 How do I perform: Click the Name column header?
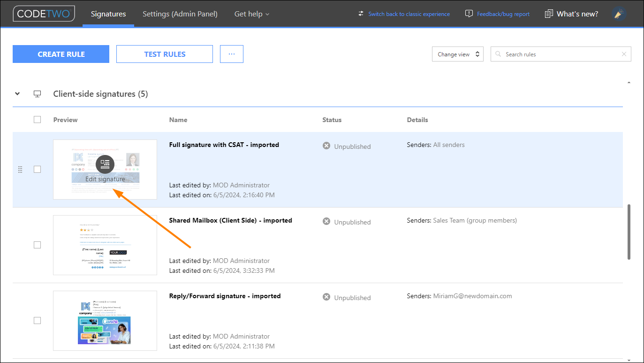pyautogui.click(x=178, y=120)
